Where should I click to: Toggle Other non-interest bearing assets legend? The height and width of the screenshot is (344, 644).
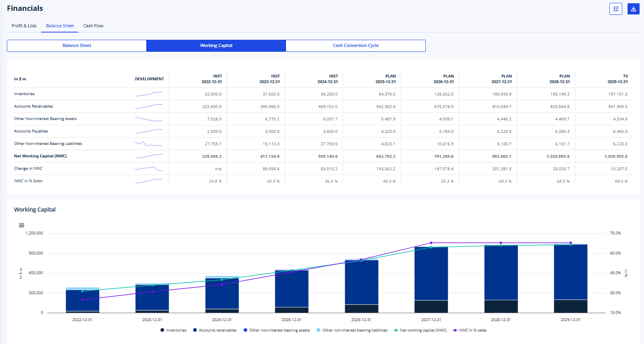(x=277, y=330)
